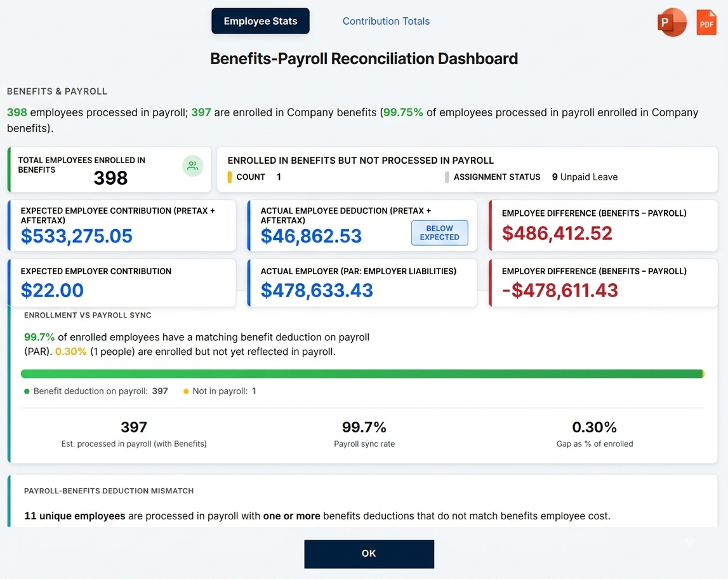The height and width of the screenshot is (579, 728).
Task: Select the $533,275.05 expected employee contribution
Action: (x=77, y=236)
